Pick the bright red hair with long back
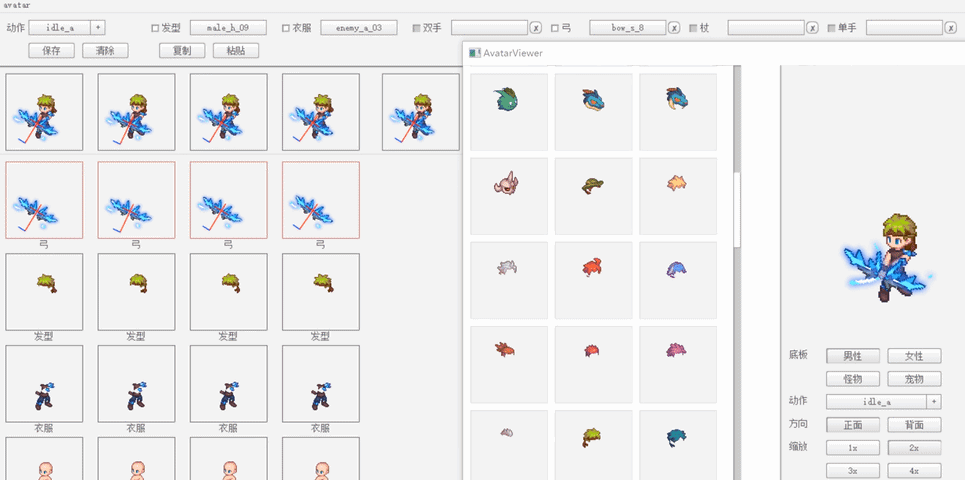This screenshot has width=965, height=480. click(x=593, y=281)
